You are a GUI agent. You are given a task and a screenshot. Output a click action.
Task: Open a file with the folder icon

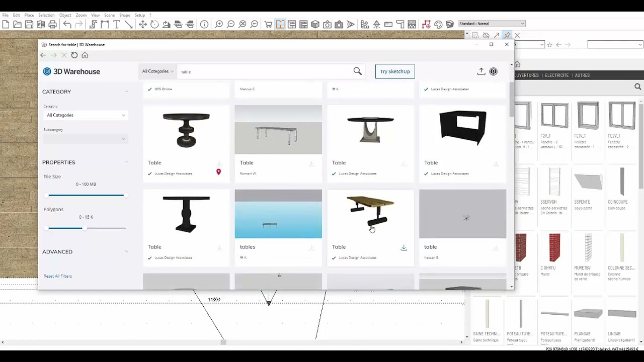17,24
